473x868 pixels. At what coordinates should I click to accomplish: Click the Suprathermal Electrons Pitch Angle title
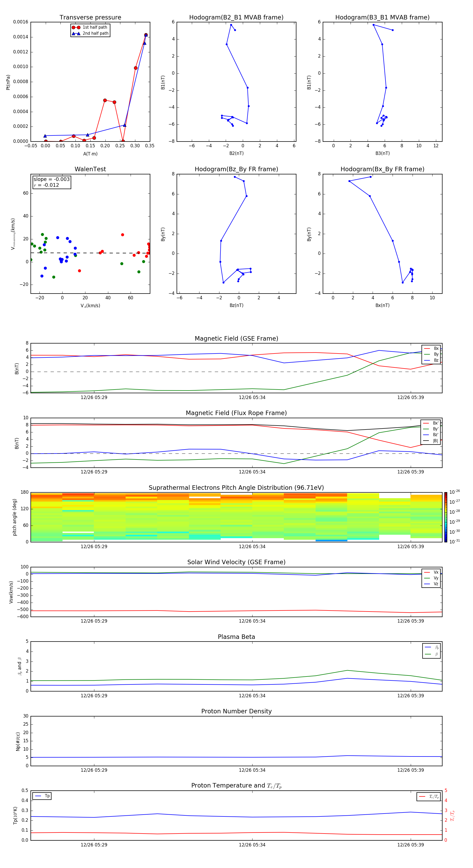[236, 488]
